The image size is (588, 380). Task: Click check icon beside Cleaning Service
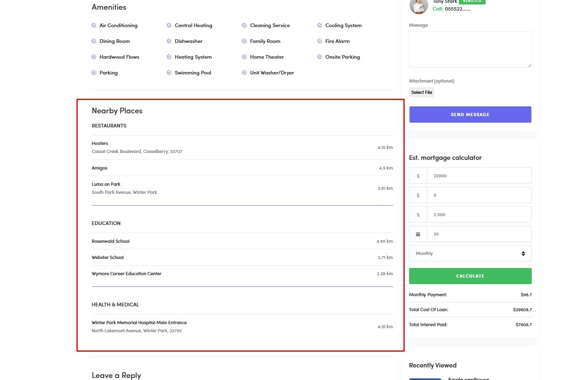pyautogui.click(x=244, y=25)
